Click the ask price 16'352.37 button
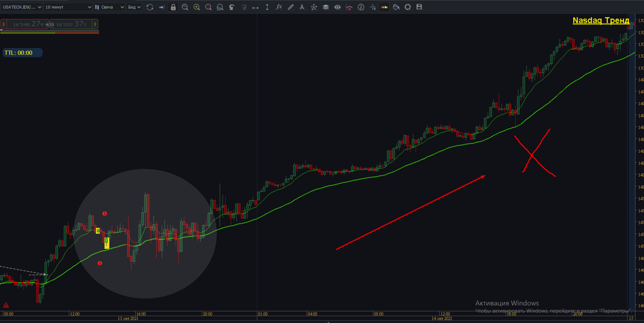The height and width of the screenshot is (323, 644). [74, 24]
